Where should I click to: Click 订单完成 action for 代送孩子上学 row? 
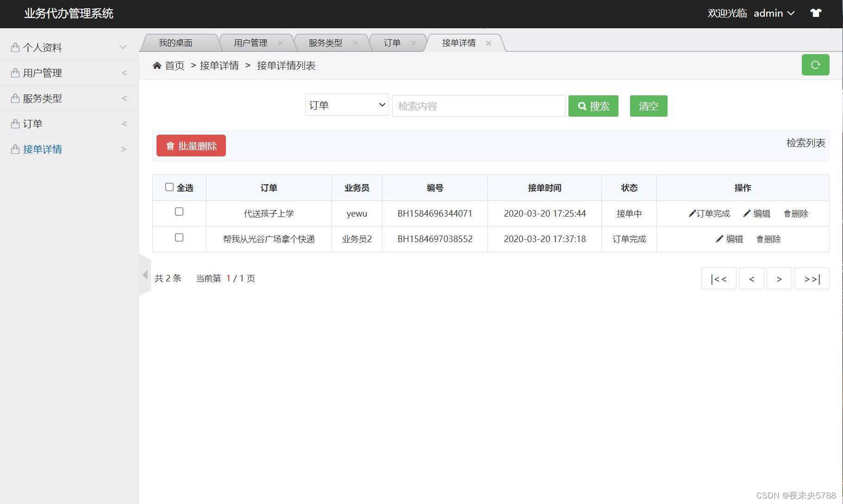click(709, 213)
